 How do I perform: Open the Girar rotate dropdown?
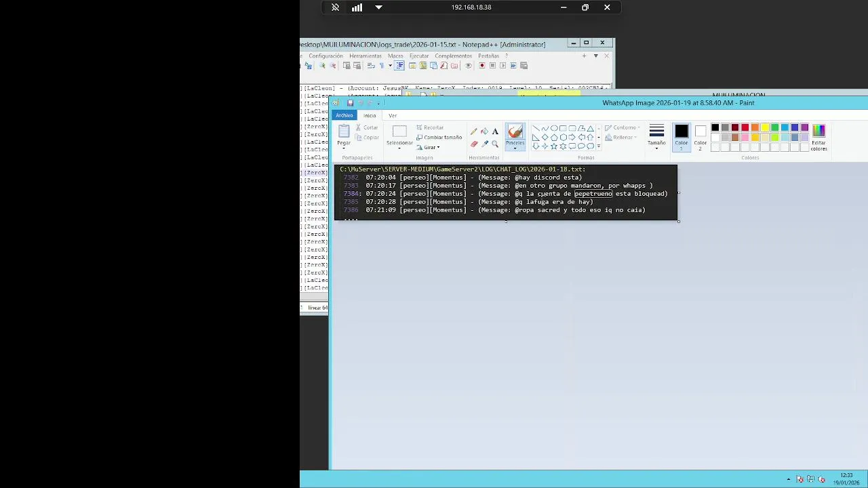tap(428, 147)
